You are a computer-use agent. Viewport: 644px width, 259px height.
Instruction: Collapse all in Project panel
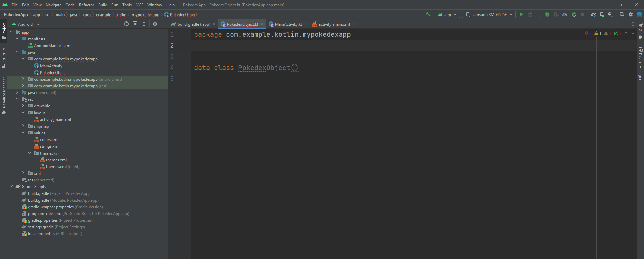pos(144,24)
